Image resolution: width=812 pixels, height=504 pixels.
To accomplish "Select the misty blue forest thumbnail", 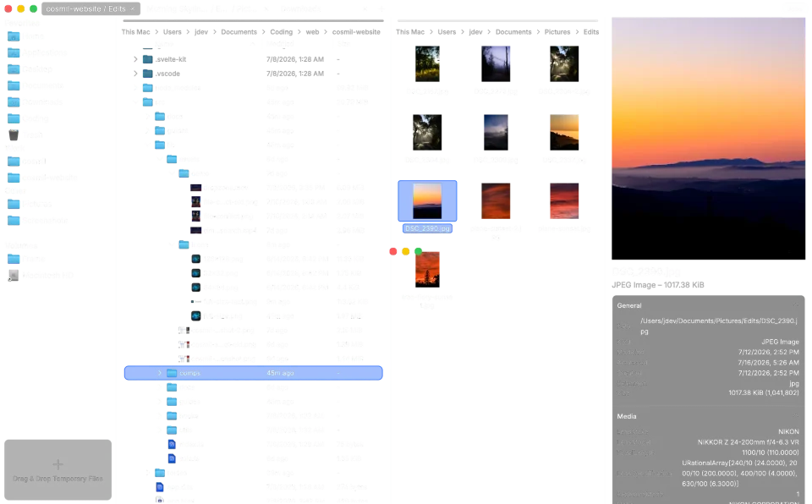I will (496, 63).
